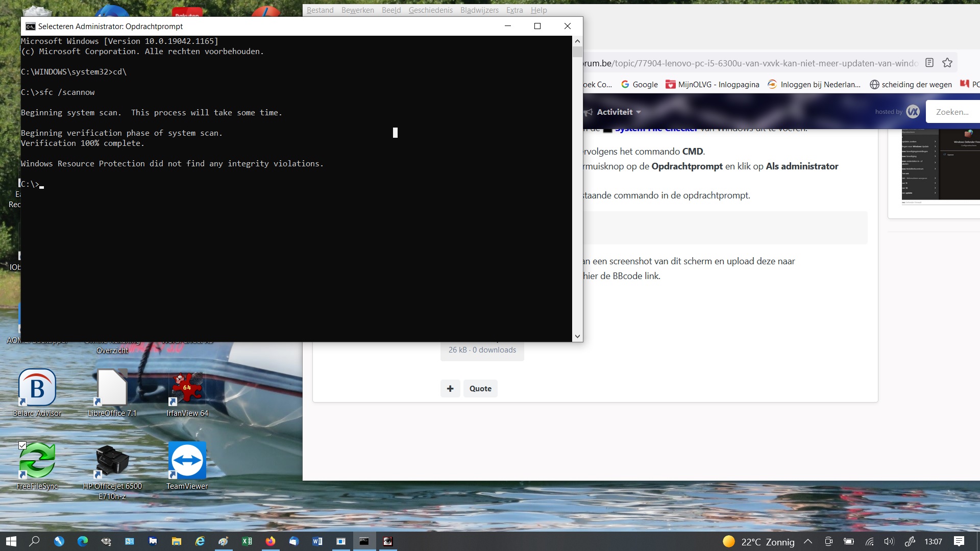
Task: Click the Quote button on the forum post
Action: pyautogui.click(x=480, y=388)
